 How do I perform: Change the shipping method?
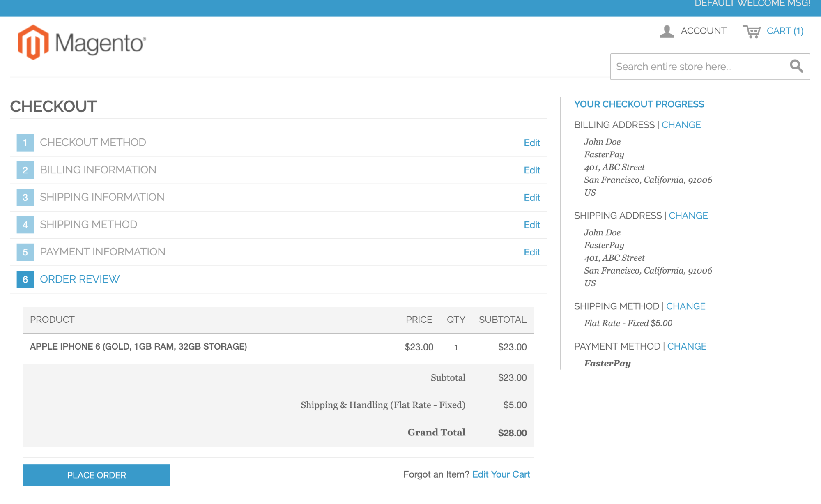(685, 306)
